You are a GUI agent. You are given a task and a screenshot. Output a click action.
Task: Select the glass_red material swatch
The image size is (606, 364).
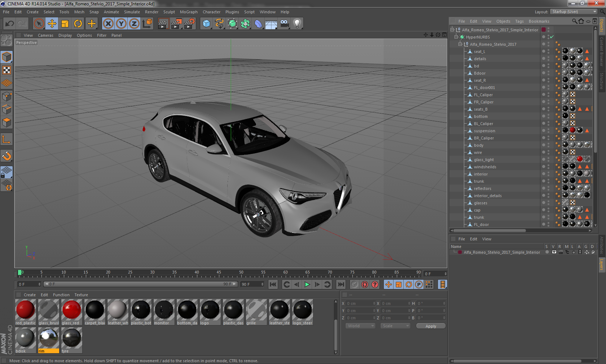point(72,312)
